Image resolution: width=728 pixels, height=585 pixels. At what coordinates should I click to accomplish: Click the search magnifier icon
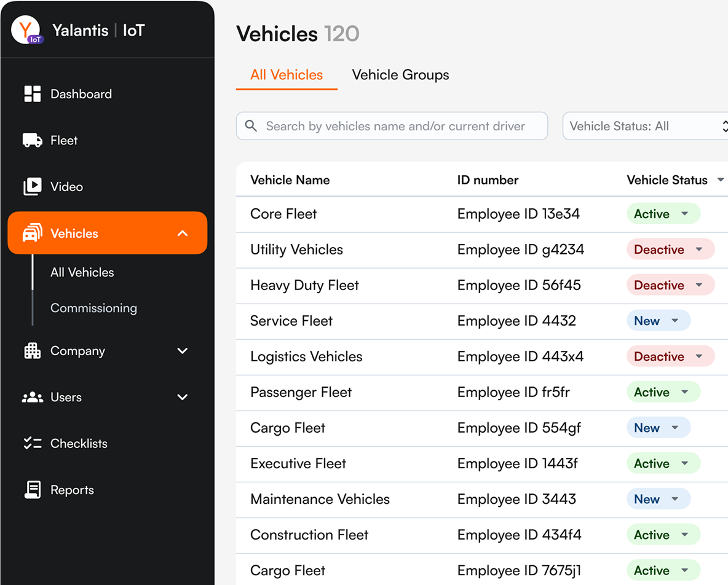point(251,126)
